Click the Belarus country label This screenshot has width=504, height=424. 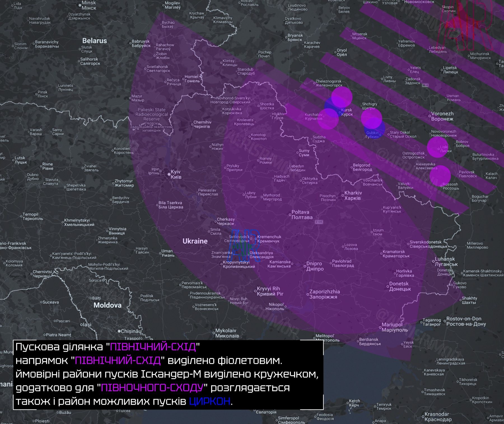click(x=95, y=41)
